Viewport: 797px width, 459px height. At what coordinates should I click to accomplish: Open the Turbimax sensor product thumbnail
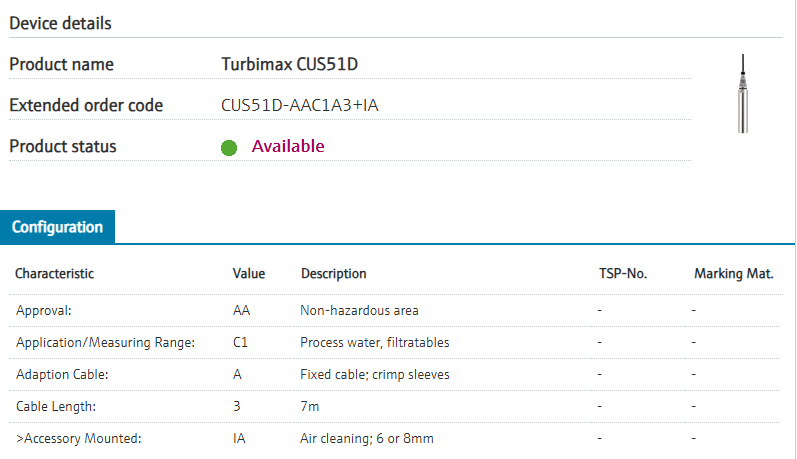tap(741, 94)
